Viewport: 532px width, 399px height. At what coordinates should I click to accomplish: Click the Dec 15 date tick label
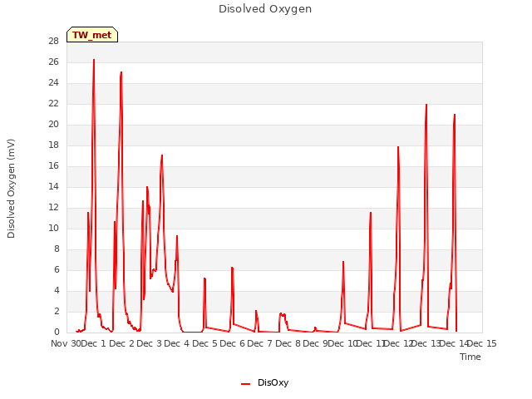pyautogui.click(x=482, y=343)
